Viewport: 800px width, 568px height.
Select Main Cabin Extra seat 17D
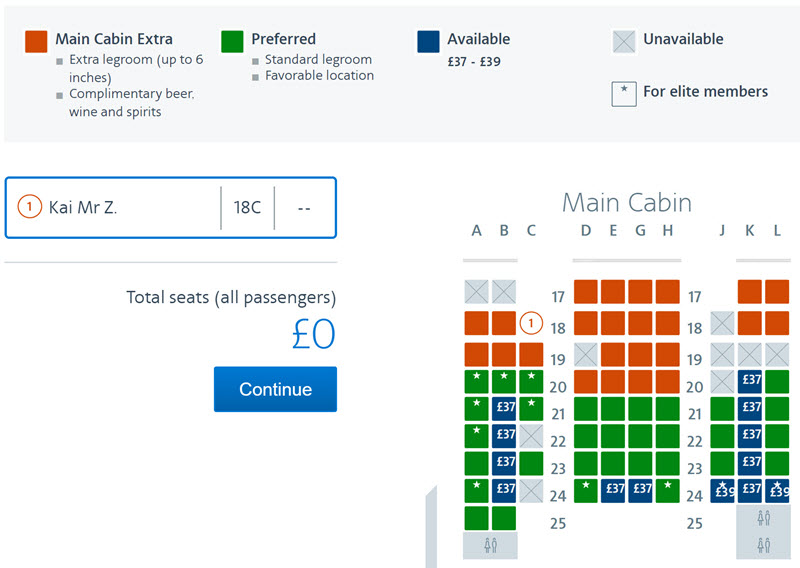586,291
